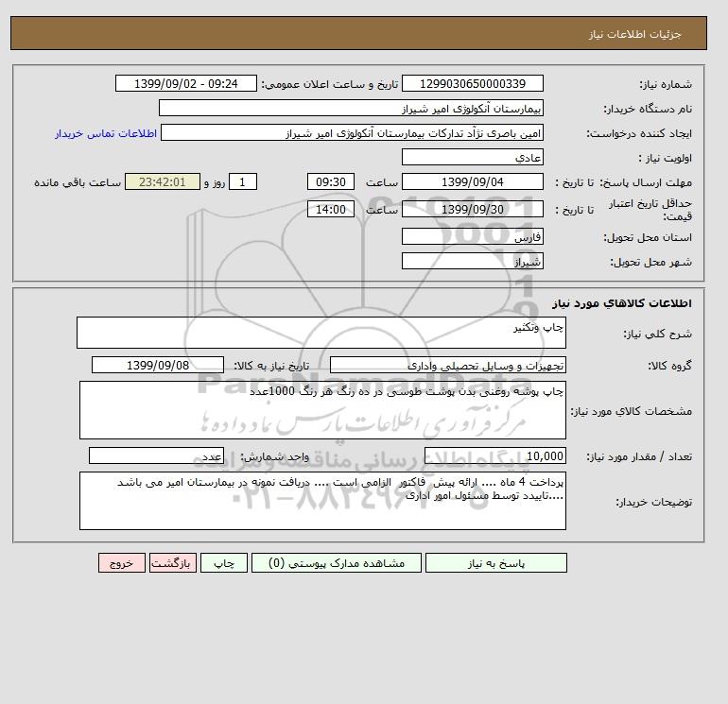This screenshot has height=704, width=728.
Task: Click the validity time field 14:00
Action: point(331,209)
